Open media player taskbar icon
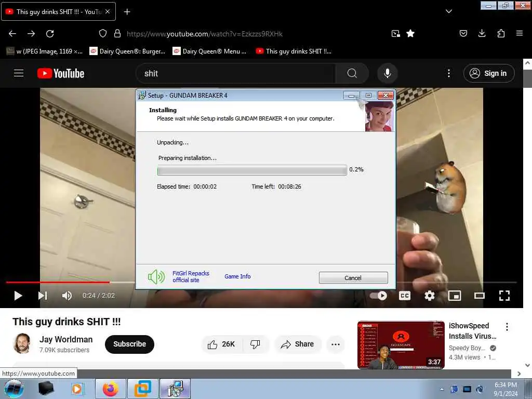Viewport: 532px width, 399px height. [77, 389]
